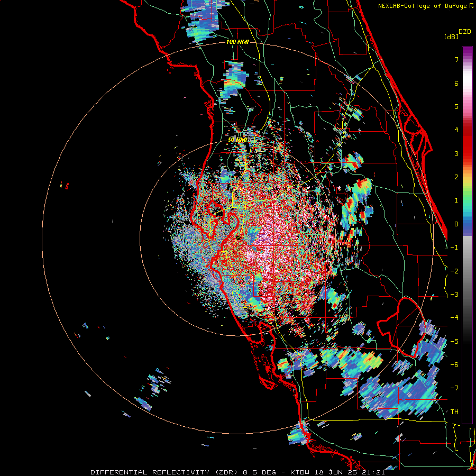Viewport: 476px width, 476px height.
Task: Click the 7 value on the color scale
Action: pyautogui.click(x=456, y=59)
